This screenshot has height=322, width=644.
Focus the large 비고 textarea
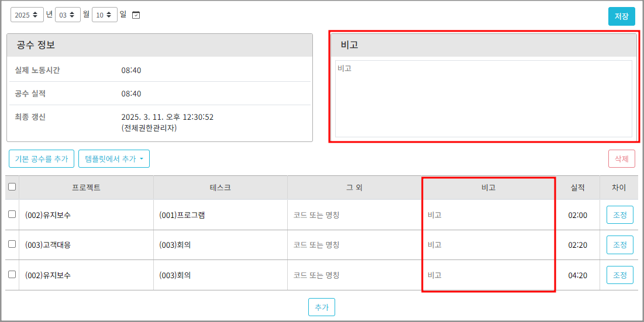(483, 99)
